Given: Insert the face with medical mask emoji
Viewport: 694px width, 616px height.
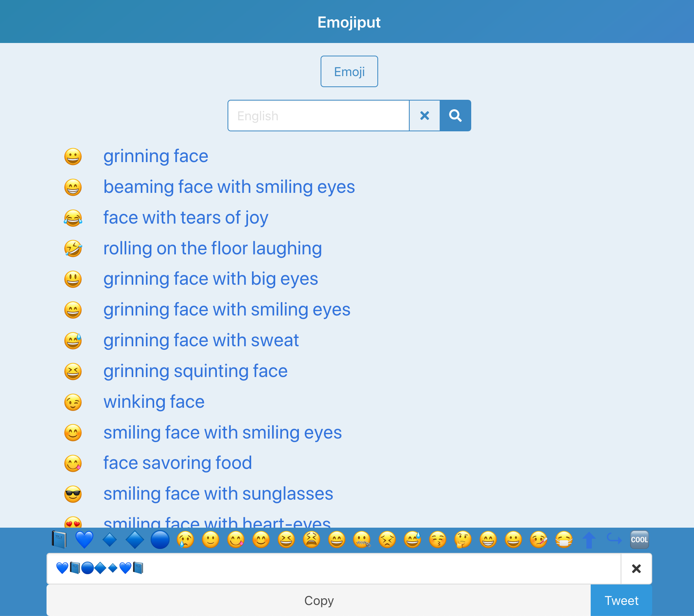Looking at the screenshot, I should coord(564,539).
